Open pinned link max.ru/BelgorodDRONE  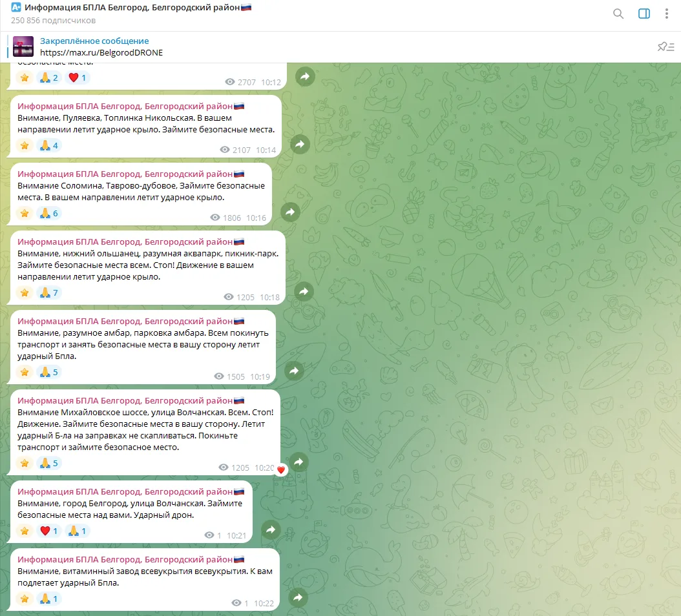(x=101, y=52)
